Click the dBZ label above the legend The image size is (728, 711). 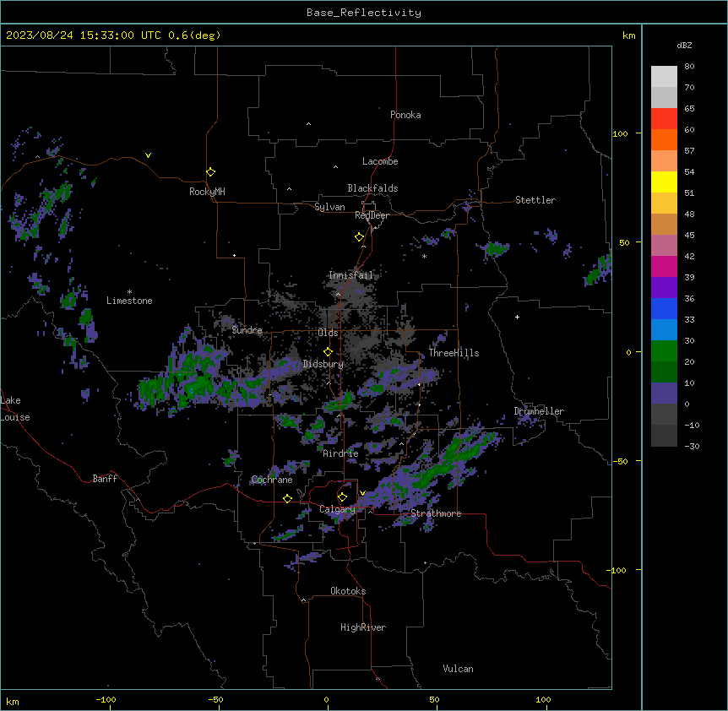pos(684,45)
